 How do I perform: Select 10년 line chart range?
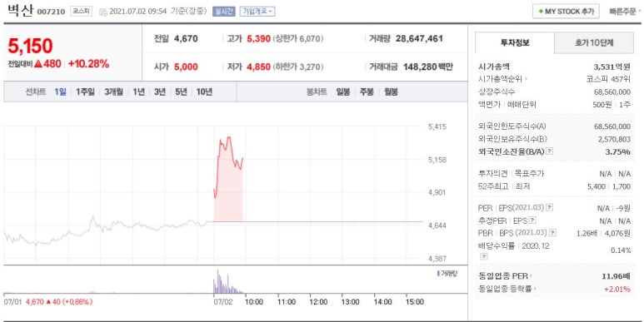point(204,92)
